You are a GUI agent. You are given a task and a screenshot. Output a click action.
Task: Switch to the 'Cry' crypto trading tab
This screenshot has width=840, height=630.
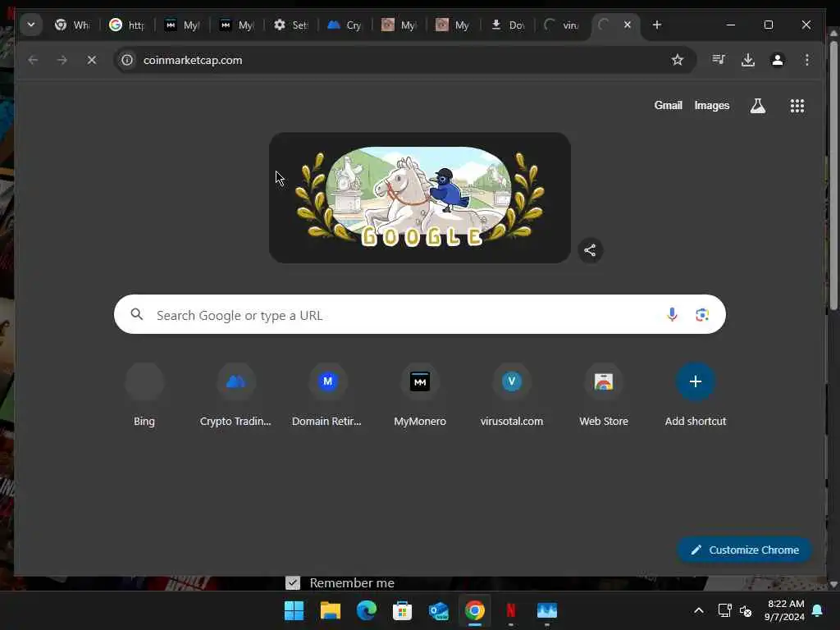click(345, 25)
